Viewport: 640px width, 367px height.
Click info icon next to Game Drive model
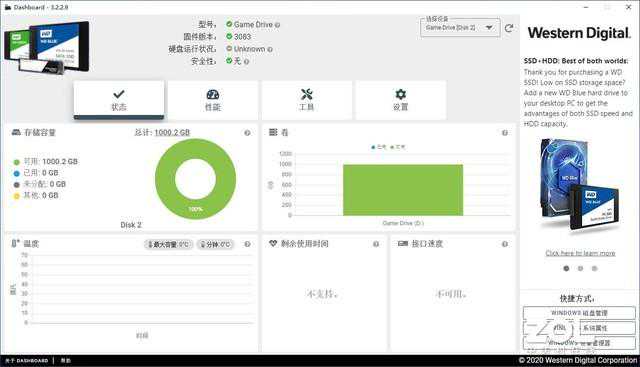278,25
